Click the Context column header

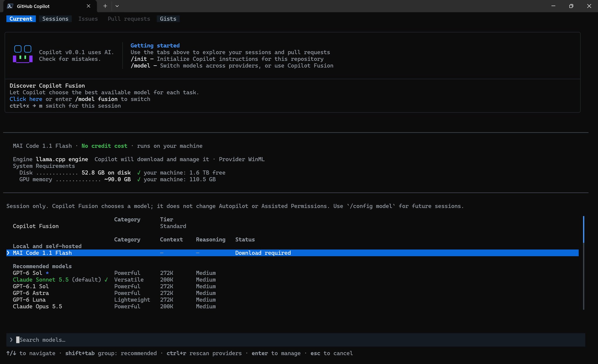pos(171,239)
